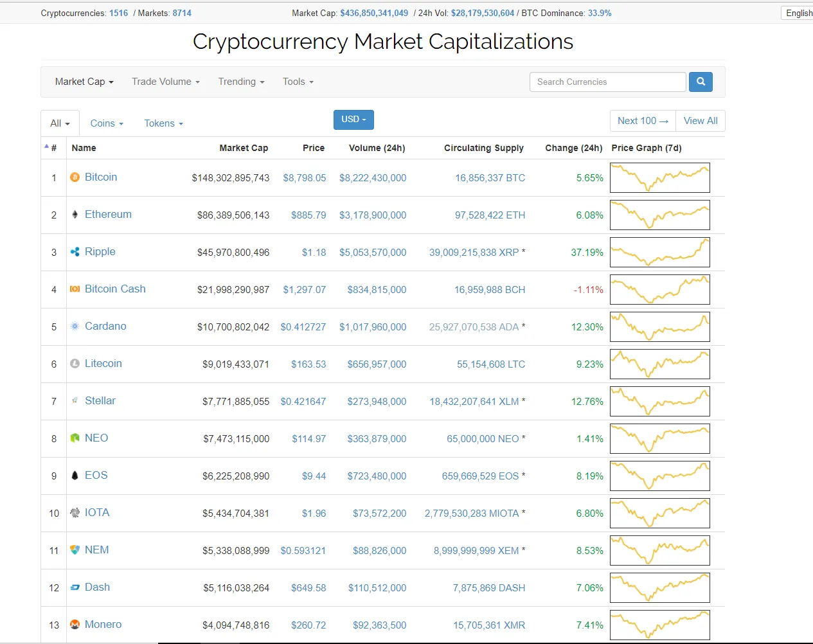Open the Ethereum currency page link
Image resolution: width=813 pixels, height=644 pixels.
point(108,215)
